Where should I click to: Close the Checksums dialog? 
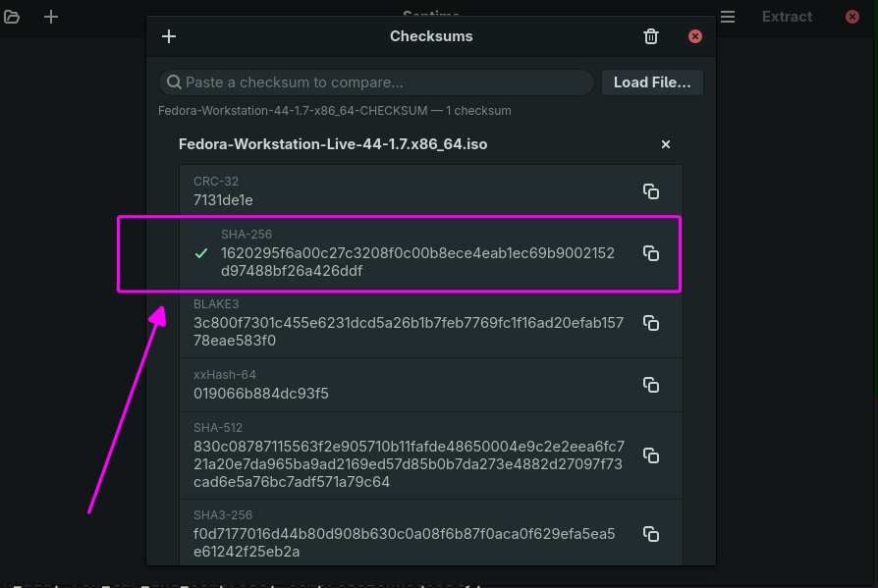695,36
